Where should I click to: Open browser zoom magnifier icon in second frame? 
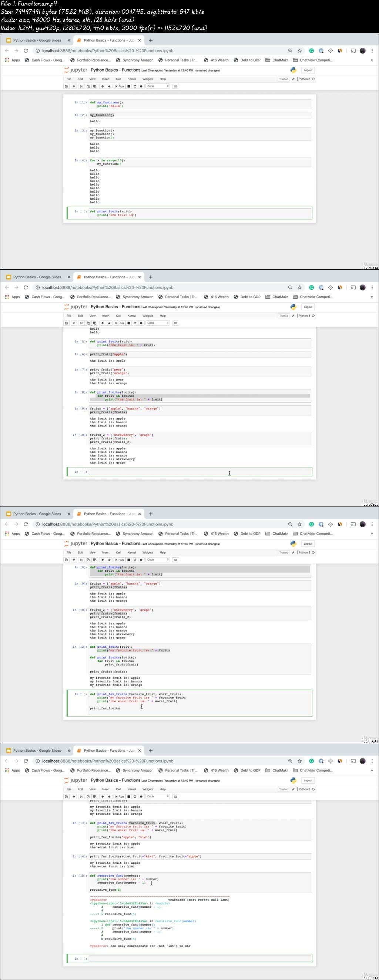point(290,287)
